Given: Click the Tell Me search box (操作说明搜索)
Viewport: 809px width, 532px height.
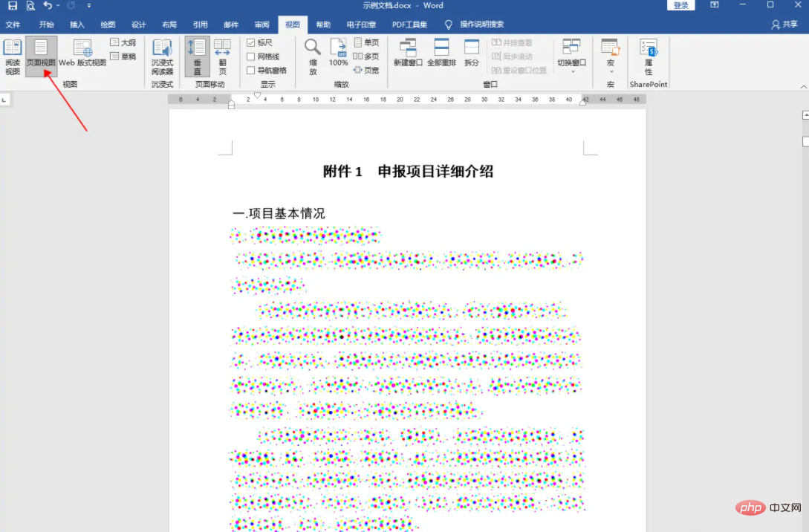Looking at the screenshot, I should pos(475,25).
